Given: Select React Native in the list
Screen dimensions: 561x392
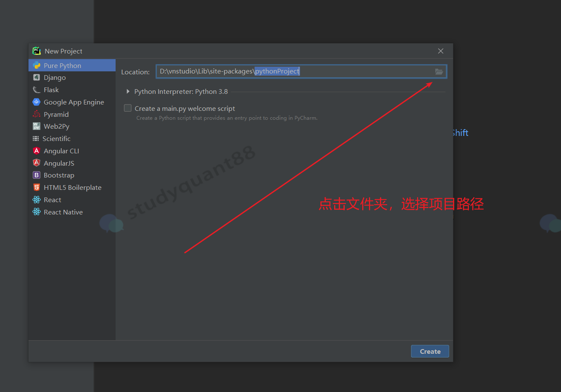Looking at the screenshot, I should click(63, 212).
